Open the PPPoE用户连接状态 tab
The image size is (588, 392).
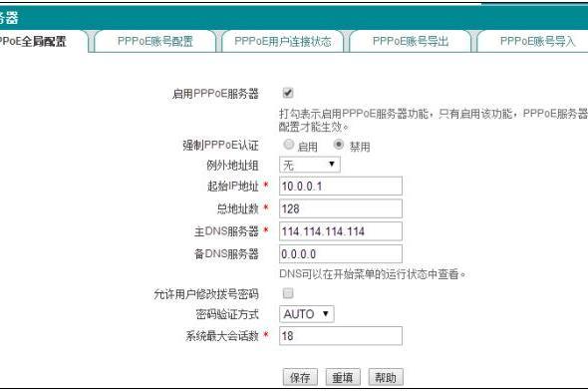(283, 41)
